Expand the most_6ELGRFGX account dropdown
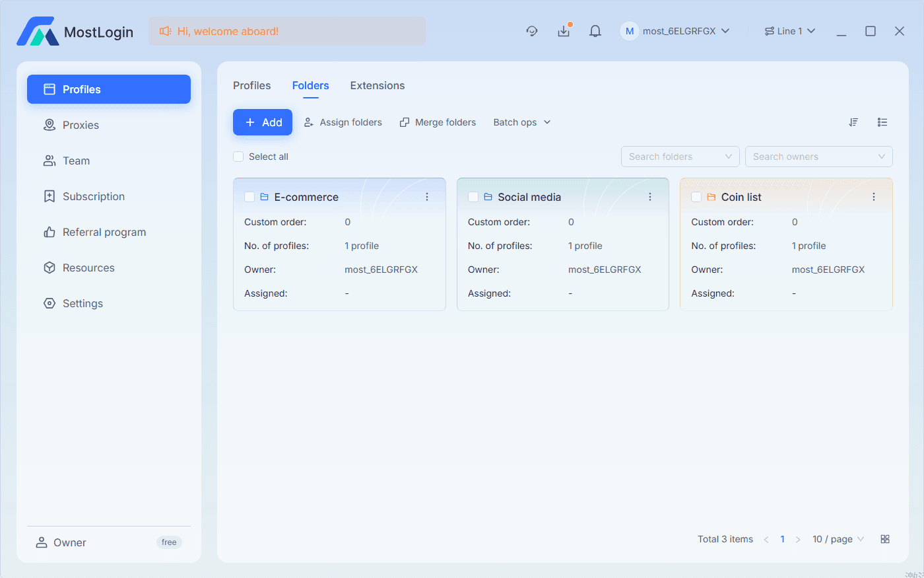The height and width of the screenshot is (578, 924). pos(676,31)
